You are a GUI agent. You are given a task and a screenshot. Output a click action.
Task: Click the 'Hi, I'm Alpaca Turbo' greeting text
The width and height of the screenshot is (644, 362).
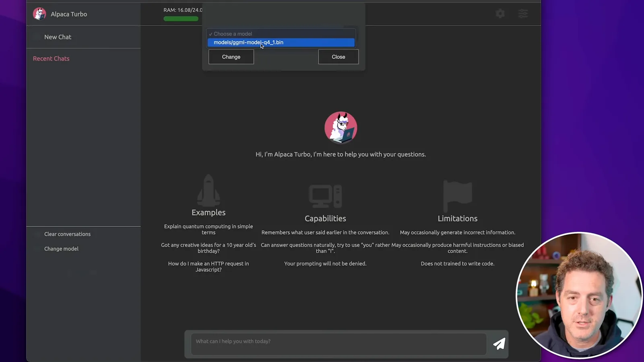tap(341, 154)
